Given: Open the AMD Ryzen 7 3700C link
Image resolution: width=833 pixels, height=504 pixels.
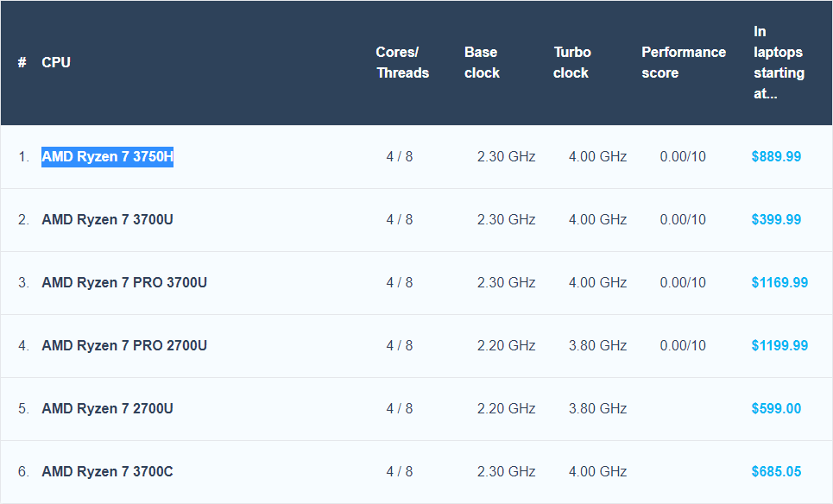Looking at the screenshot, I should click(x=107, y=471).
